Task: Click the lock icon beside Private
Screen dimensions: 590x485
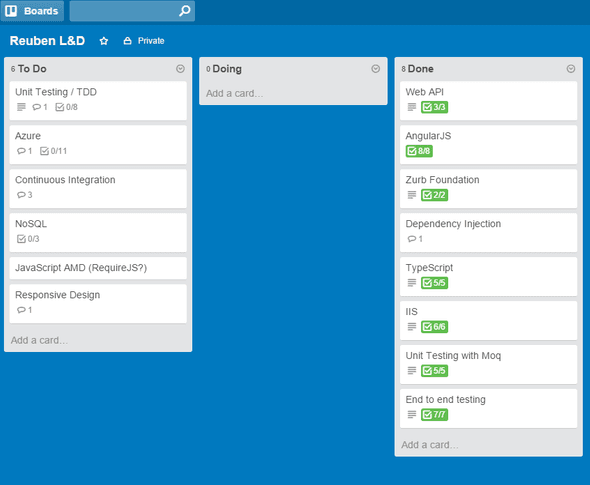Action: [128, 41]
